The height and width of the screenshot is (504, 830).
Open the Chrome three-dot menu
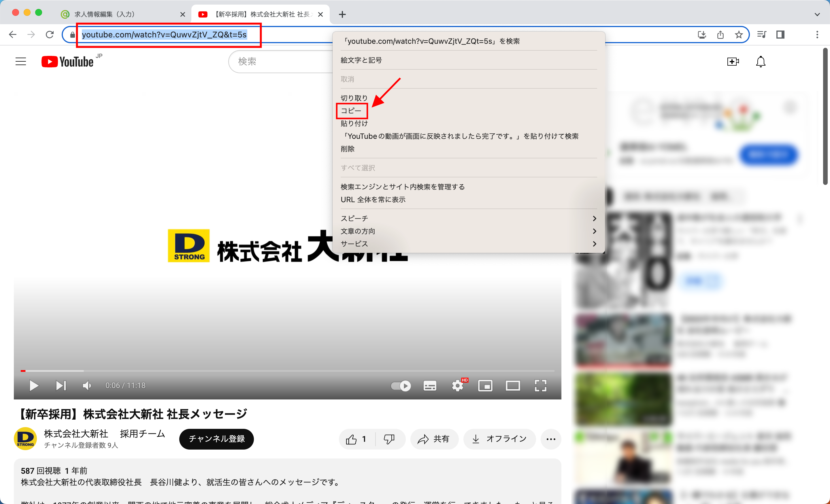tap(817, 35)
